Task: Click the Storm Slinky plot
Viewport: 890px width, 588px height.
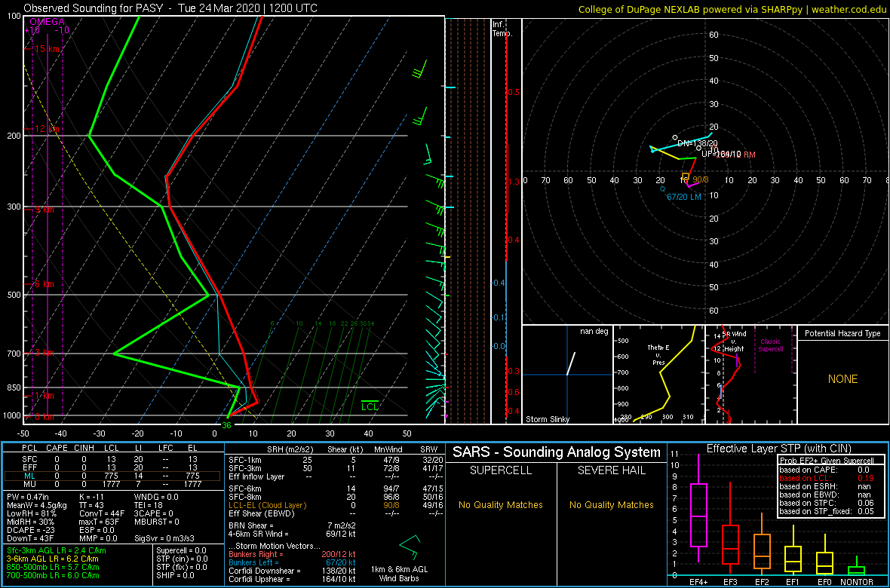Action: pos(566,375)
